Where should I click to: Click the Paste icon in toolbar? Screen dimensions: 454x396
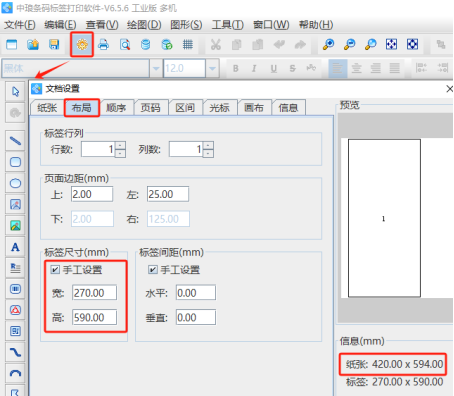pos(258,44)
